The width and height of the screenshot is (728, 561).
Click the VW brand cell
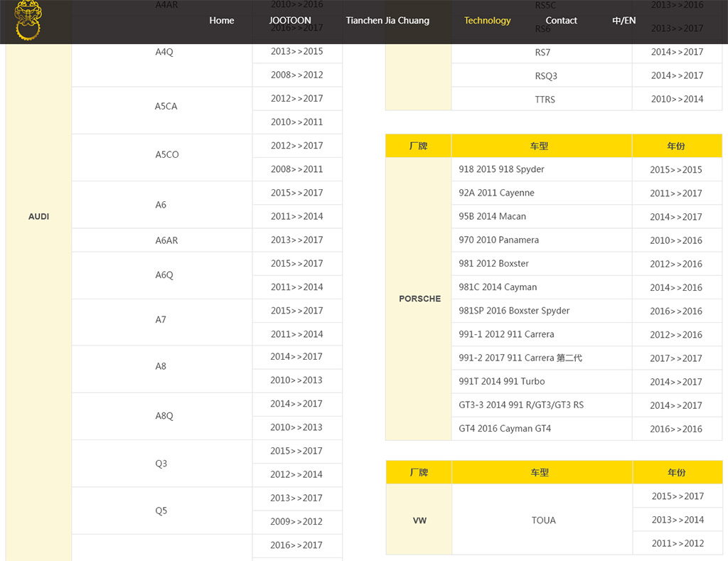click(419, 520)
